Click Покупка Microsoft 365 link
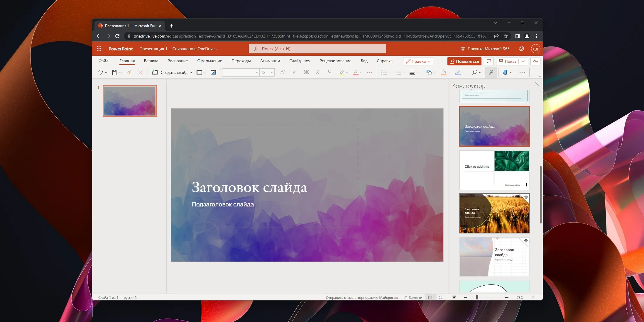The image size is (644, 322). tap(485, 49)
